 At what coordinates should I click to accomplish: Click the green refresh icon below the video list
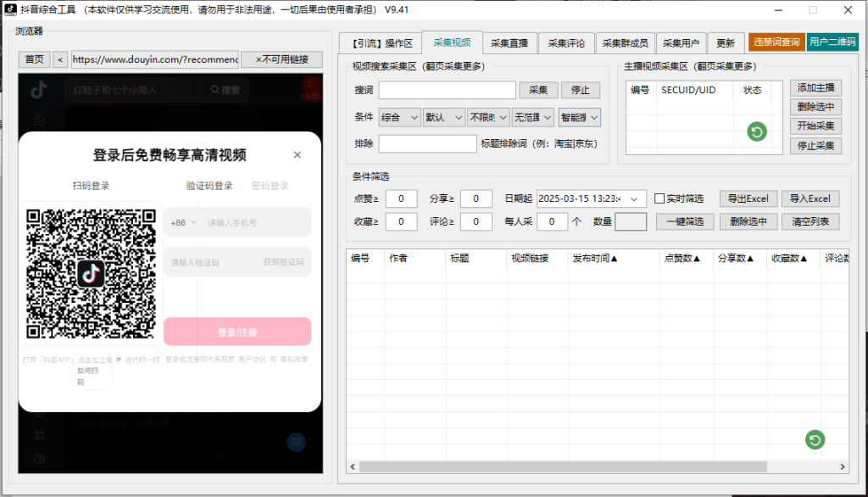pyautogui.click(x=815, y=440)
